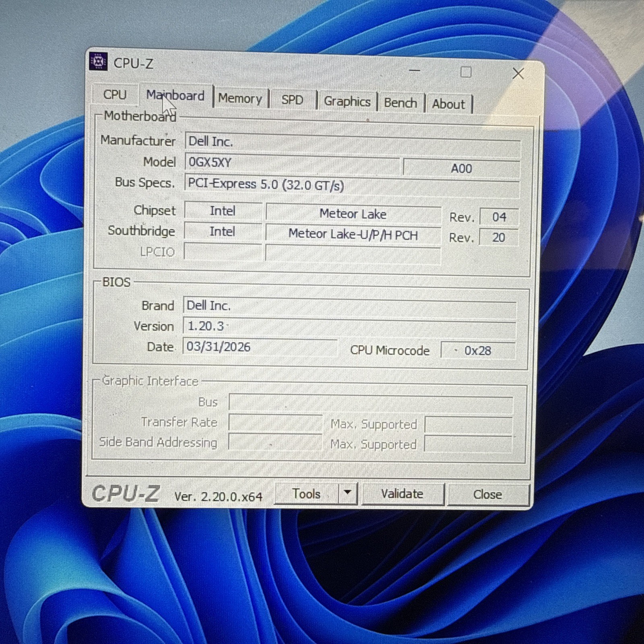Minimize the CPU-Z window

point(415,71)
